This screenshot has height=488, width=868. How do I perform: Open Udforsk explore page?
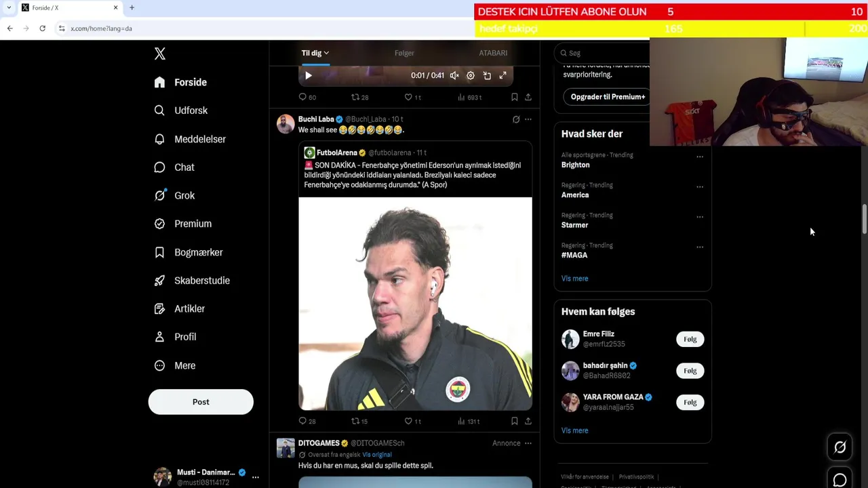coord(180,110)
